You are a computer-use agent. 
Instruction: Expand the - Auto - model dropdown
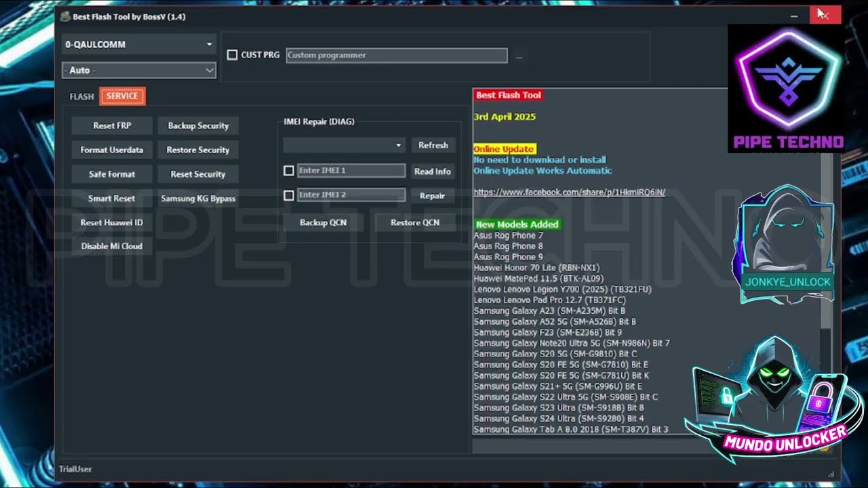(139, 70)
